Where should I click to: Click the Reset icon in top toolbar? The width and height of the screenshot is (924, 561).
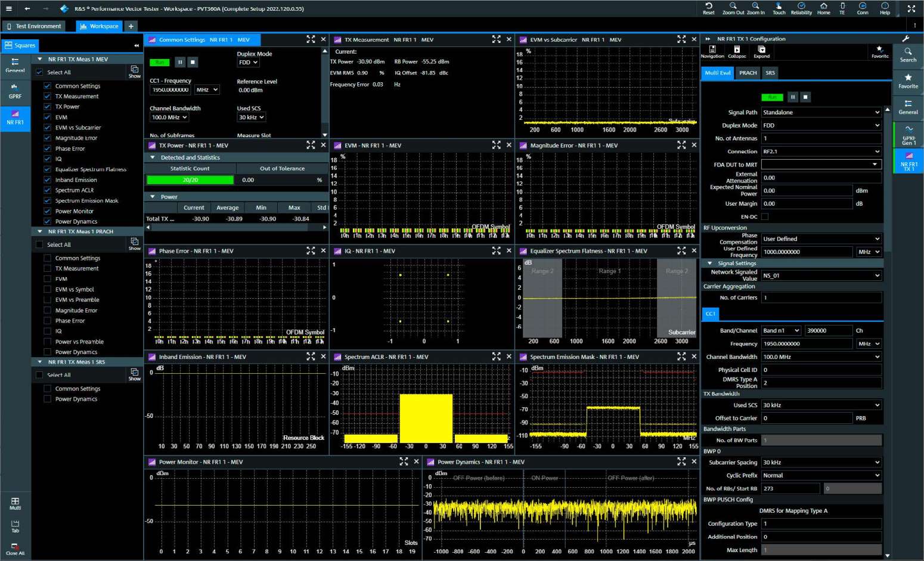pos(708,8)
